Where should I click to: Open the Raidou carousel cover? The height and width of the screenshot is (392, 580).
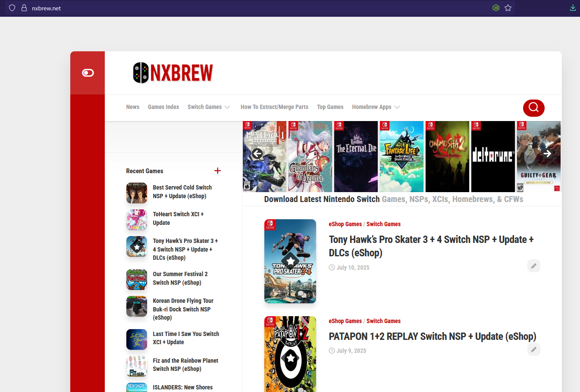(265, 156)
